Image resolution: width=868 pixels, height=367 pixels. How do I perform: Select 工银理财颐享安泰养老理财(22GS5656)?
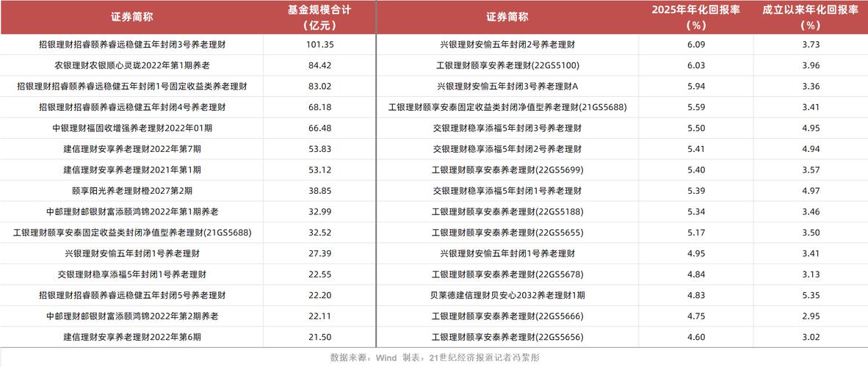507,337
